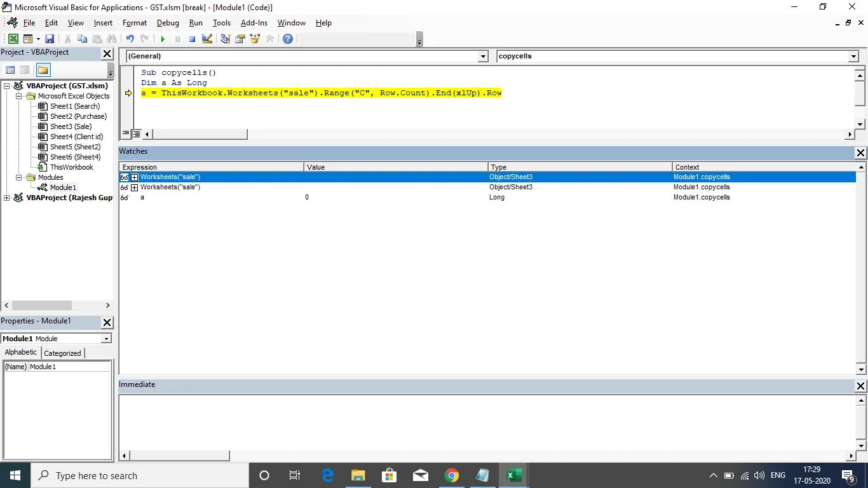Click the Cut scissors icon
868x488 pixels.
point(67,39)
